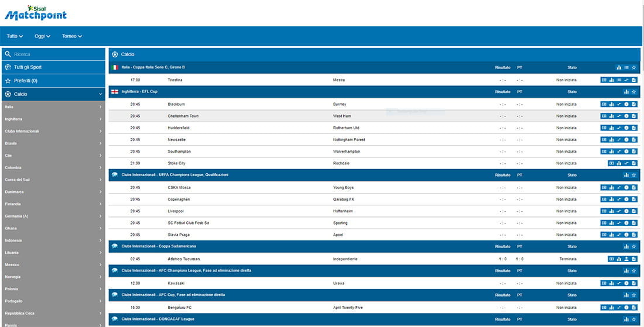644x327 pixels.
Task: Click the Terminata status text
Action: (568, 259)
